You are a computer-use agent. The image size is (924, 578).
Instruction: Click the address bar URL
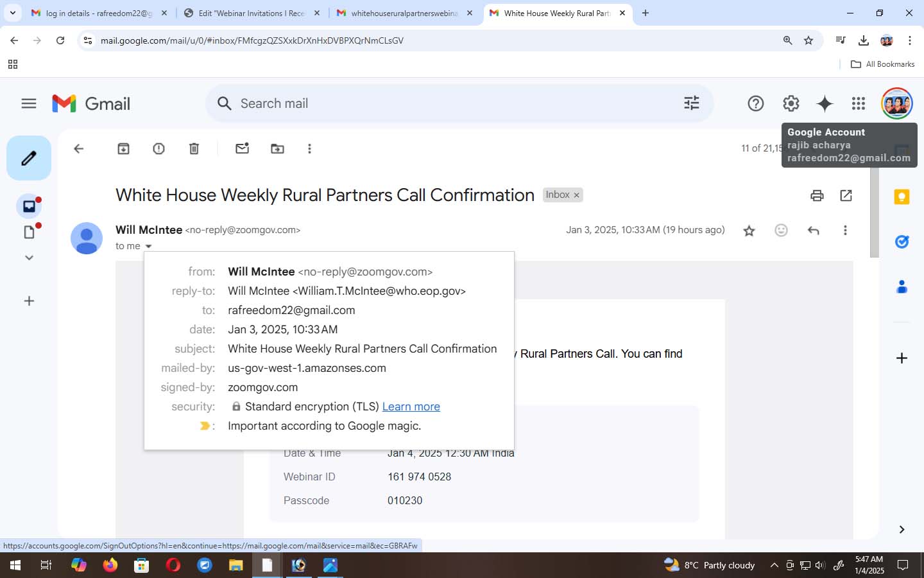tap(252, 40)
